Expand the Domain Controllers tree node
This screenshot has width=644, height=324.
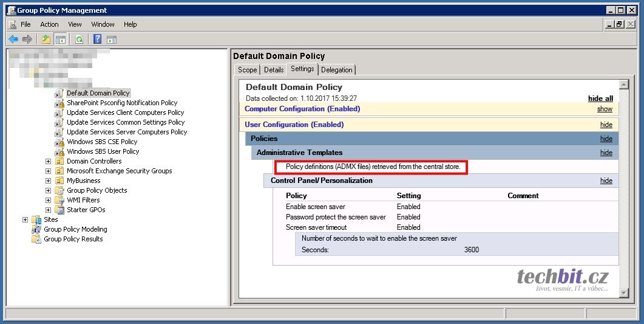point(48,161)
